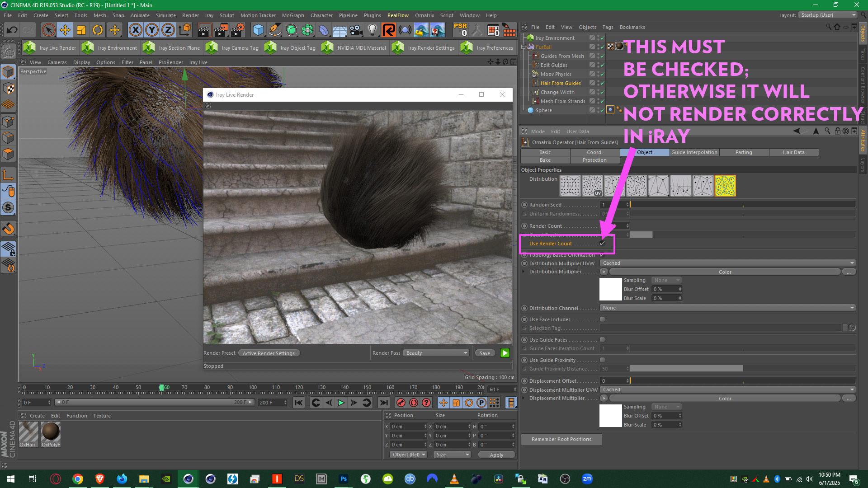Image resolution: width=868 pixels, height=488 pixels.
Task: Click the Light bulb icon
Action: click(372, 30)
